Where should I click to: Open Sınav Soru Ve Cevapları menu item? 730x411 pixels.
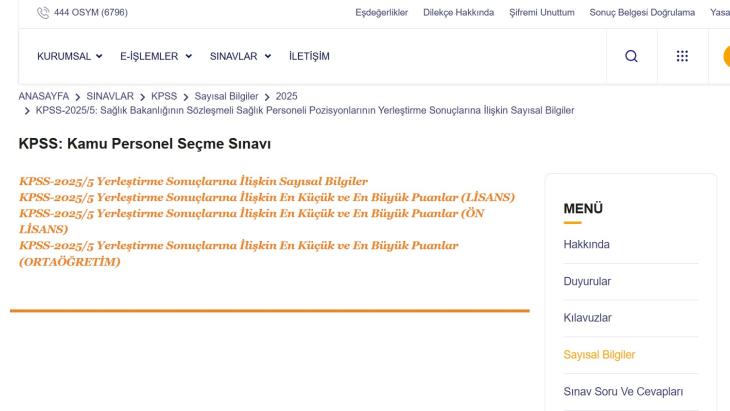tap(626, 391)
